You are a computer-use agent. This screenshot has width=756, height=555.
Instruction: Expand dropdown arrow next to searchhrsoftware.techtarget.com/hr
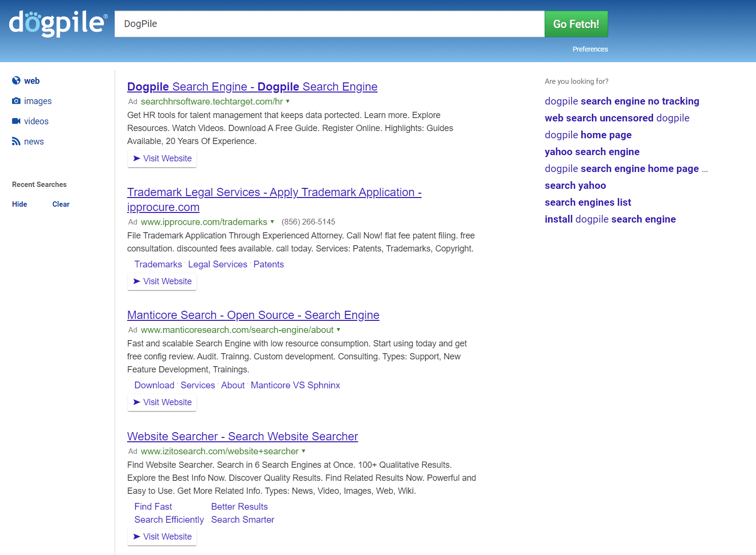click(288, 101)
